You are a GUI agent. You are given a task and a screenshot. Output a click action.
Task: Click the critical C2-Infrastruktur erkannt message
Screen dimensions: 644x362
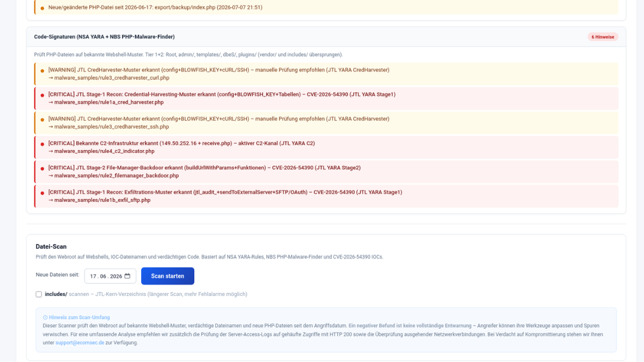181,143
